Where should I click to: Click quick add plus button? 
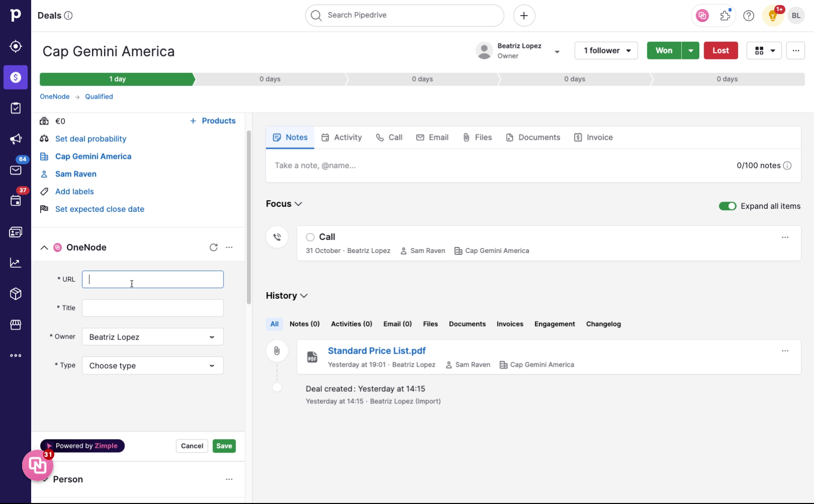tap(524, 16)
